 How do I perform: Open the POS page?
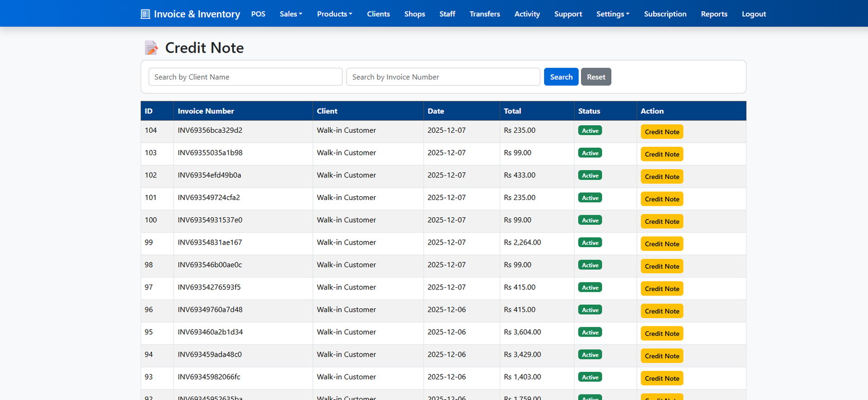pyautogui.click(x=258, y=14)
